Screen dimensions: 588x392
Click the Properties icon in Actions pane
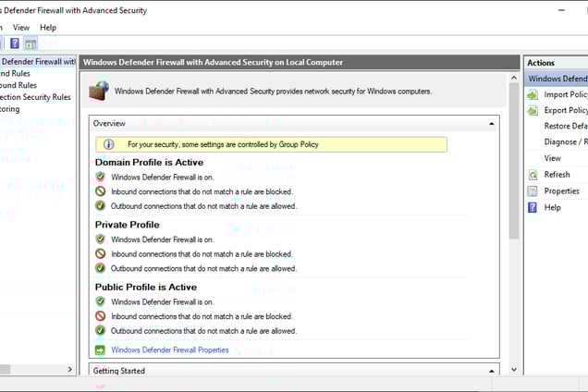point(533,191)
